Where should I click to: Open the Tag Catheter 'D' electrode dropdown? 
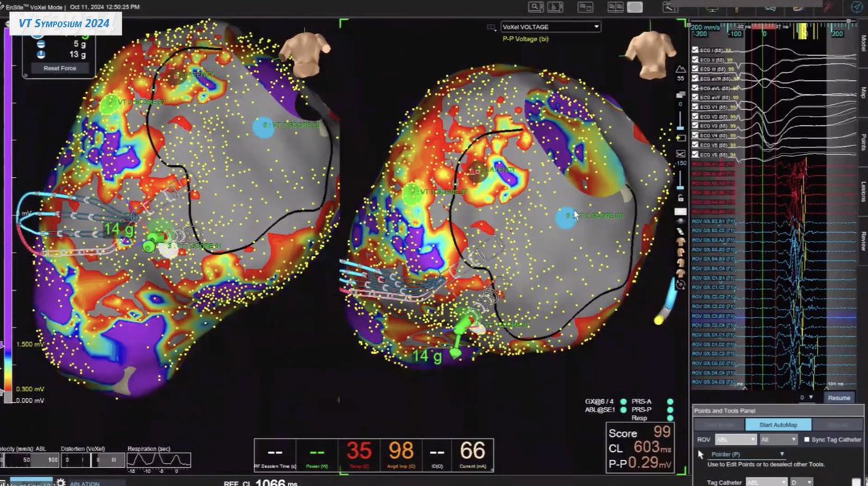tap(802, 482)
